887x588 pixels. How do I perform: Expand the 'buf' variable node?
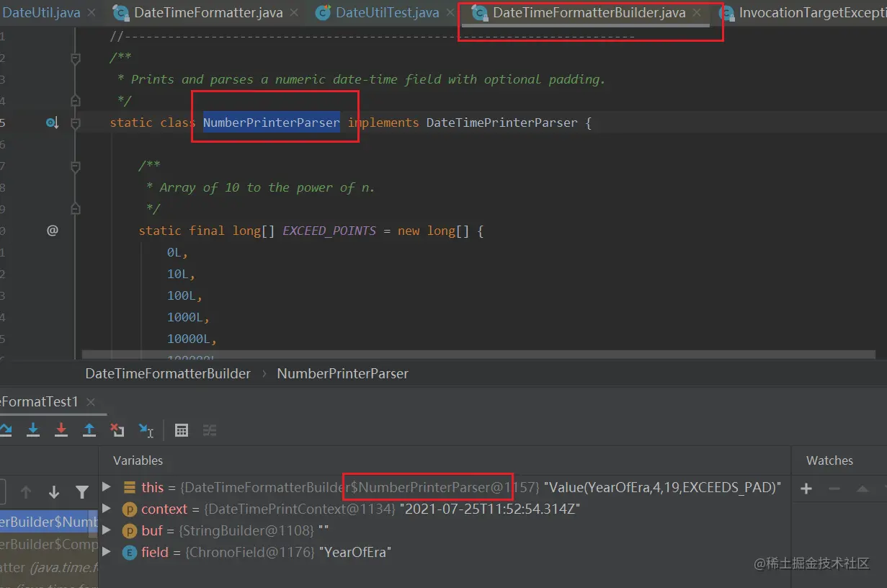click(107, 530)
